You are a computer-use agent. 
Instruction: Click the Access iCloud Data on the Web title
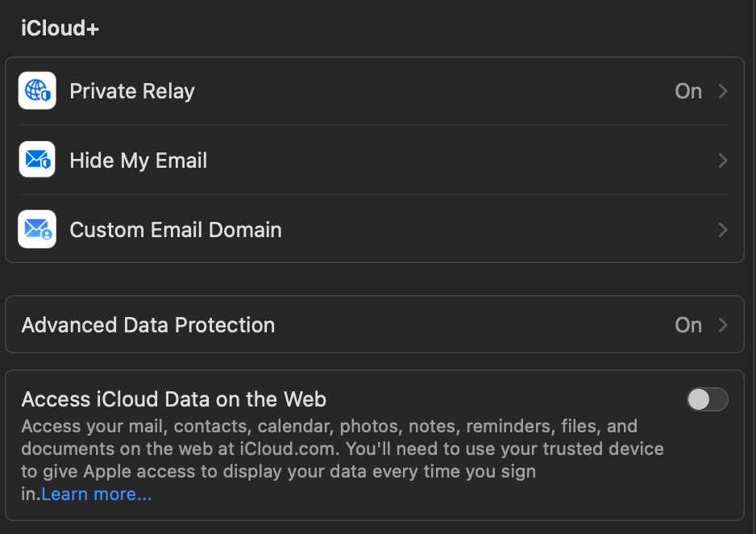tap(174, 398)
